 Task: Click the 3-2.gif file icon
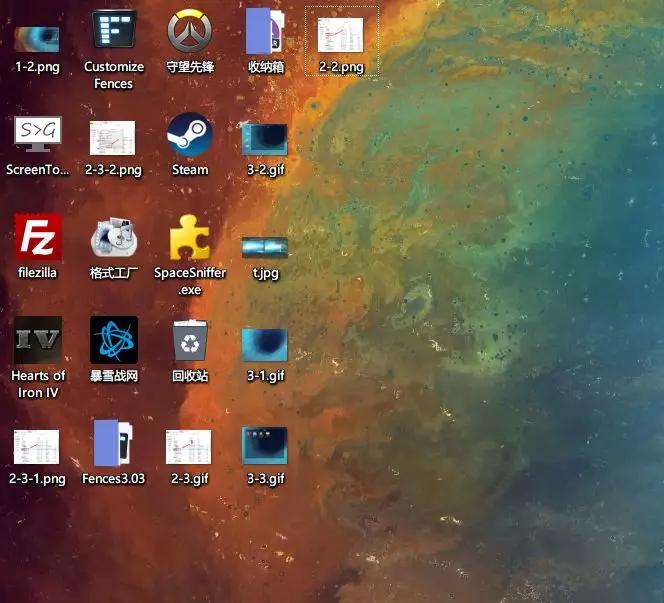pos(265,137)
